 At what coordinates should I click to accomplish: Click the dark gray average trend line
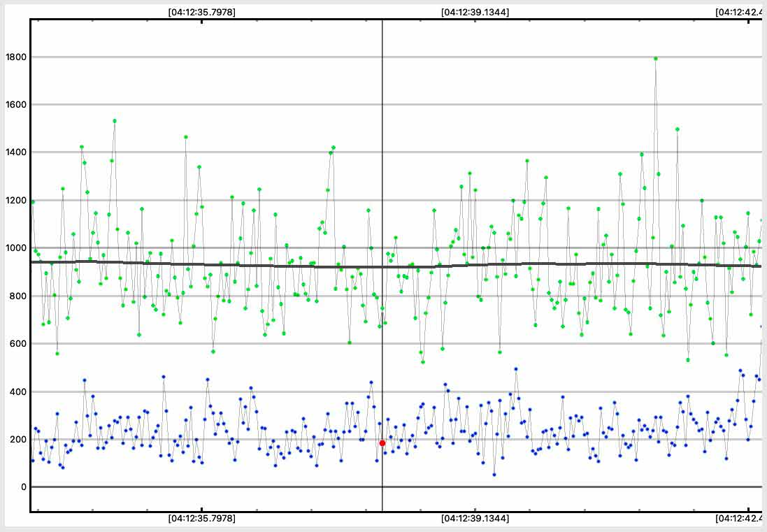(280, 266)
